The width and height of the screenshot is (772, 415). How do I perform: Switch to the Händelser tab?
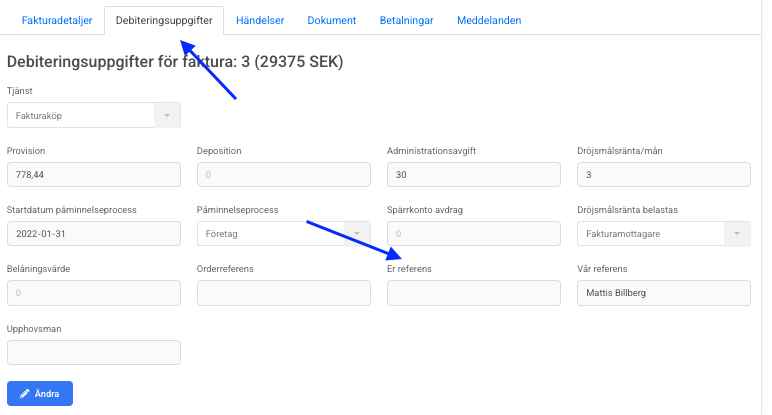click(260, 20)
